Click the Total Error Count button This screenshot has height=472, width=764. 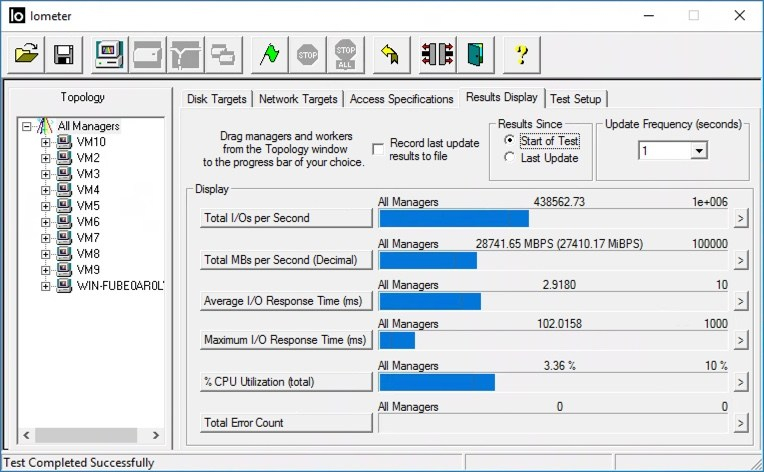(x=286, y=422)
